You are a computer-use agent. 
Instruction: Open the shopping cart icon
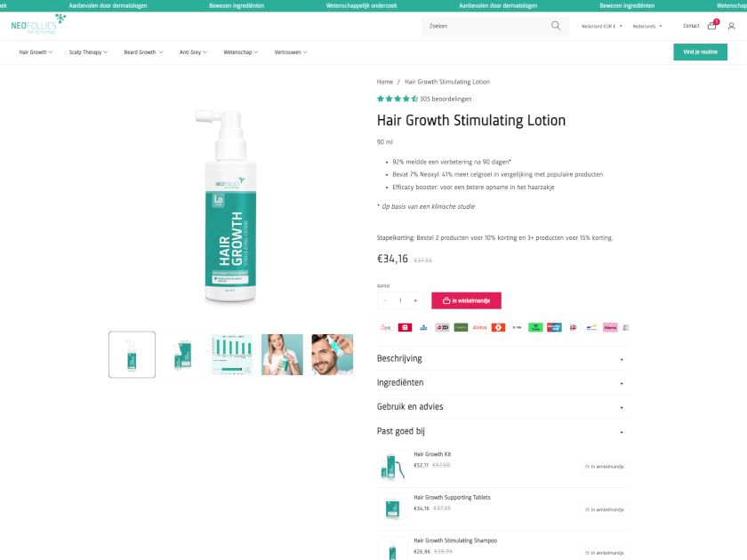(711, 26)
